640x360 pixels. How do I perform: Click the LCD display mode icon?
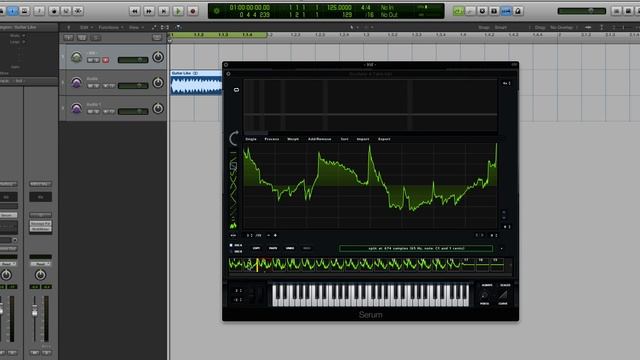[x=217, y=11]
